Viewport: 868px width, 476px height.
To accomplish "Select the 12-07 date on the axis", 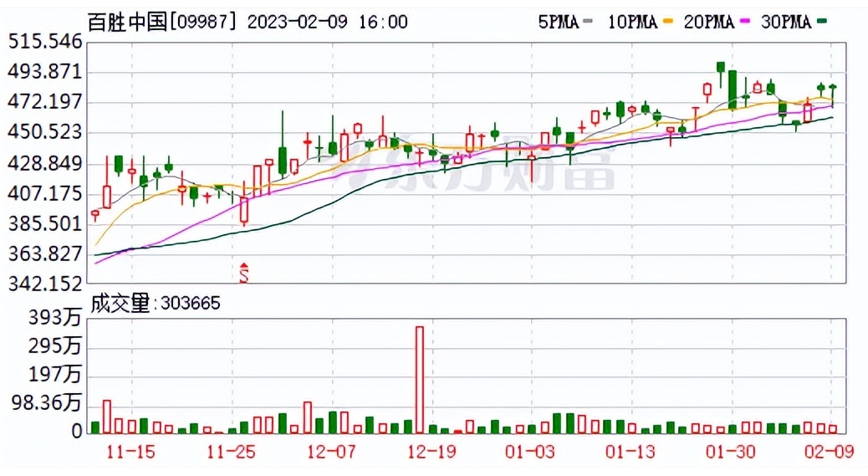I will coord(331,453).
